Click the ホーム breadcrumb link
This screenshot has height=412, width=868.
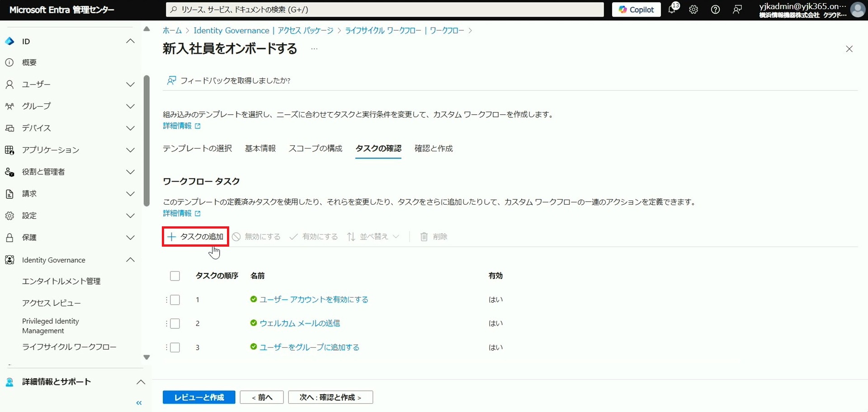click(x=172, y=30)
